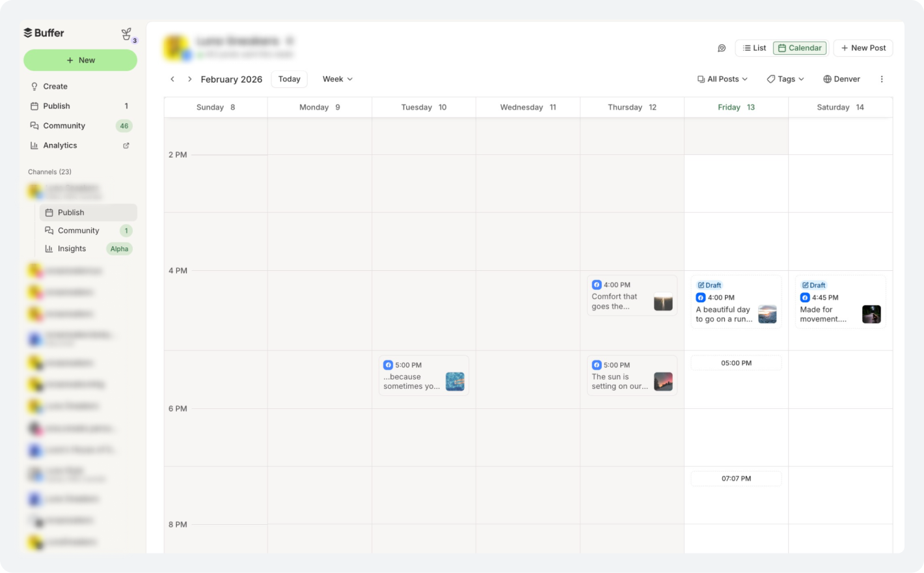Open the Week view dropdown
The width and height of the screenshot is (924, 573).
[338, 79]
